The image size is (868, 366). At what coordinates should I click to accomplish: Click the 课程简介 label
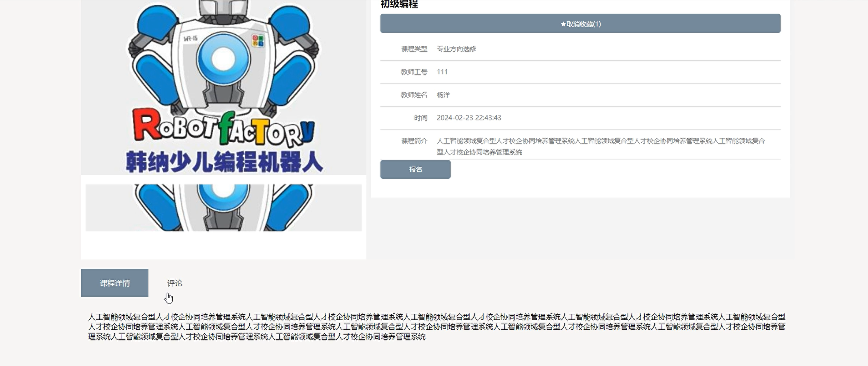pos(414,141)
